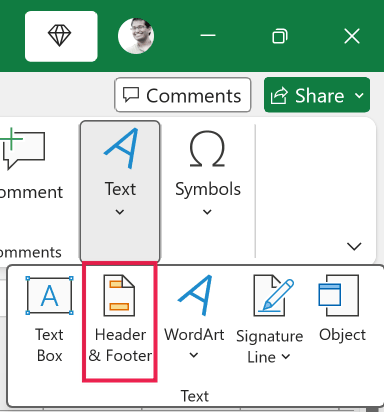
Task: Restore down the Excel window
Action: (x=280, y=36)
